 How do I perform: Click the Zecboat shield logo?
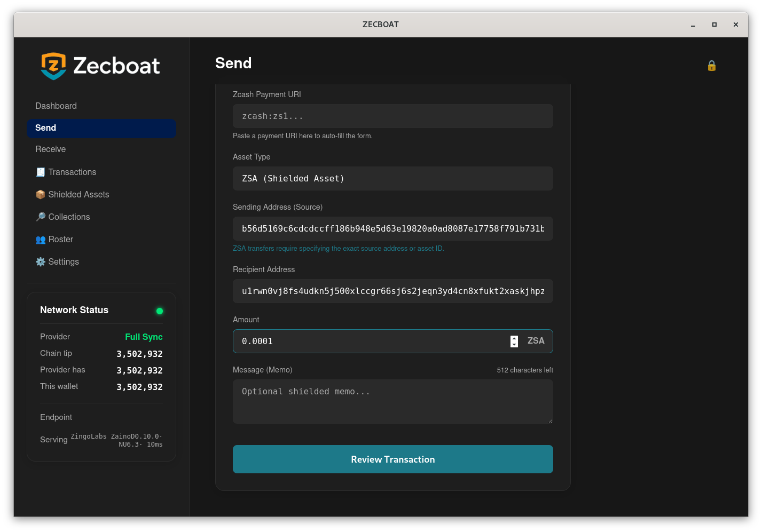click(53, 66)
